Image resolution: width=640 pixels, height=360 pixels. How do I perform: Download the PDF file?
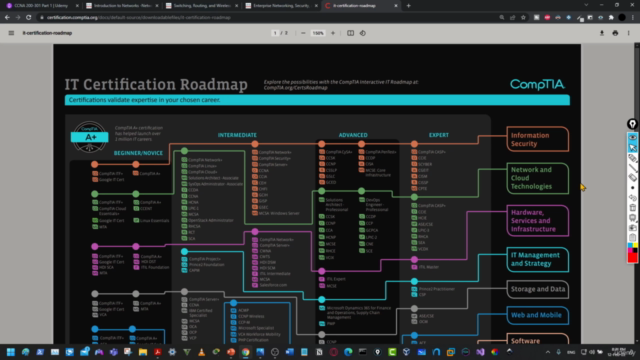[x=602, y=33]
